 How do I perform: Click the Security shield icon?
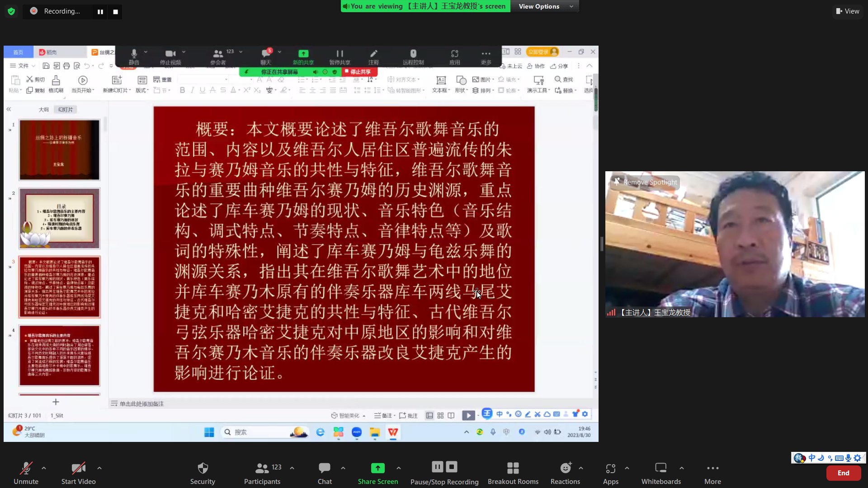203,468
